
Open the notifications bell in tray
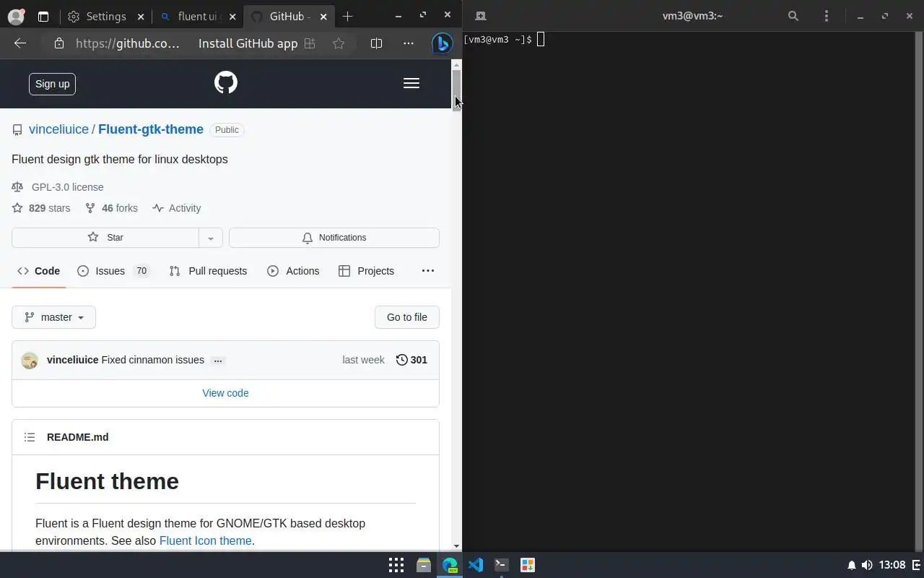pyautogui.click(x=852, y=565)
